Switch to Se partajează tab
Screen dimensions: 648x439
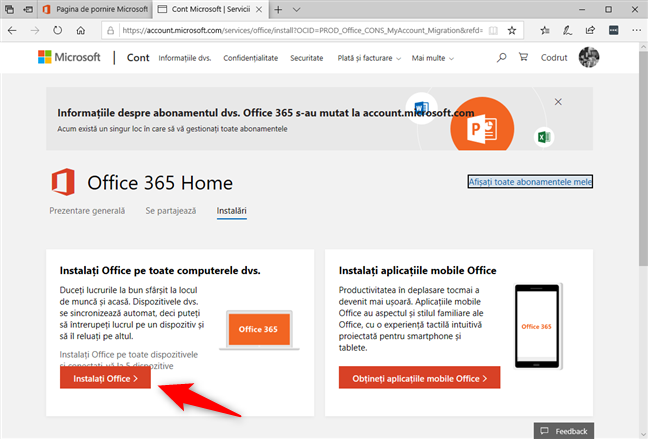click(x=171, y=211)
